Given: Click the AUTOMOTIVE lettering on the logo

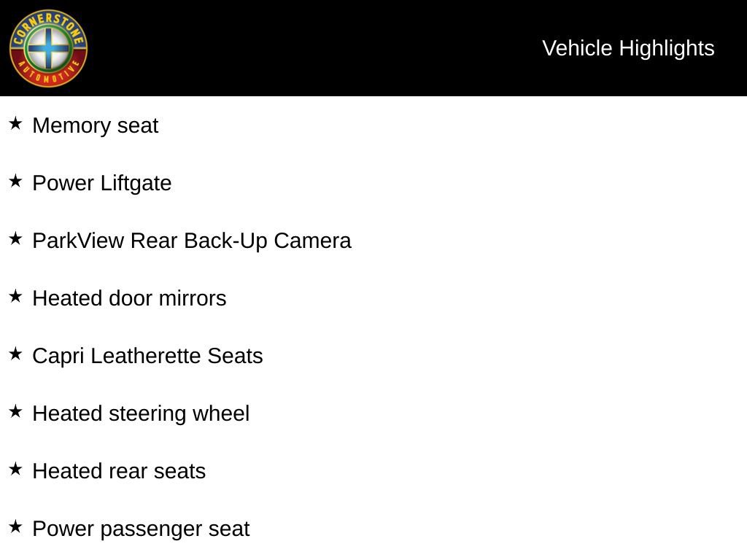Looking at the screenshot, I should pyautogui.click(x=48, y=77).
